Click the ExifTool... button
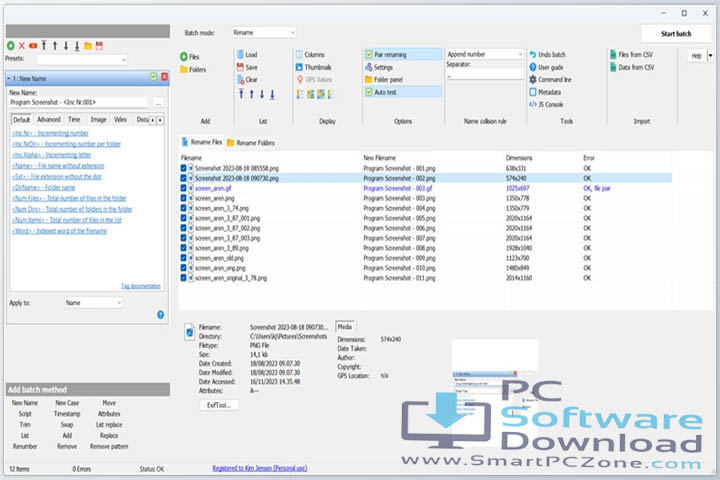The width and height of the screenshot is (720, 480). [219, 405]
